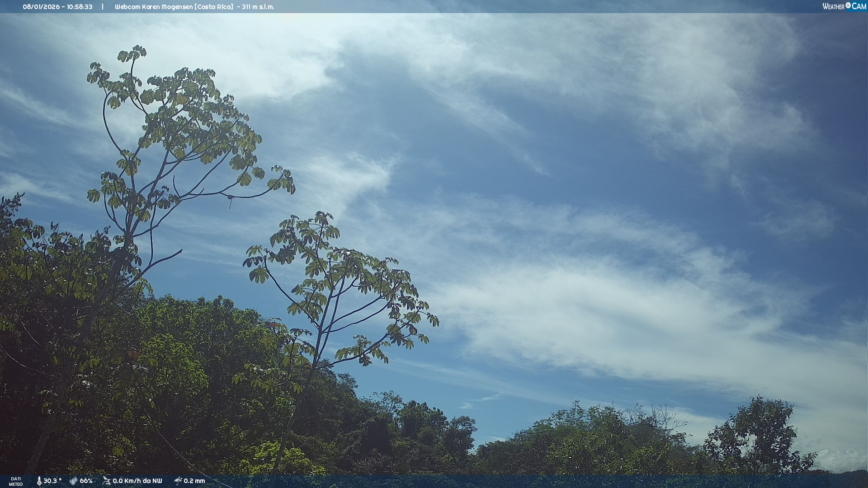Click the 30.3° temperature reading
Image resolution: width=868 pixels, height=488 pixels.
tap(52, 481)
